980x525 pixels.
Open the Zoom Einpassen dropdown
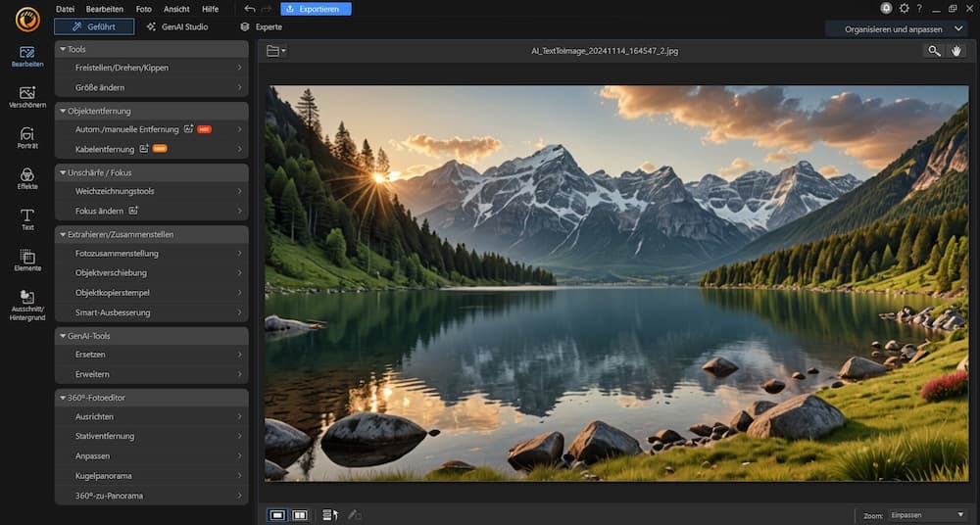point(927,514)
